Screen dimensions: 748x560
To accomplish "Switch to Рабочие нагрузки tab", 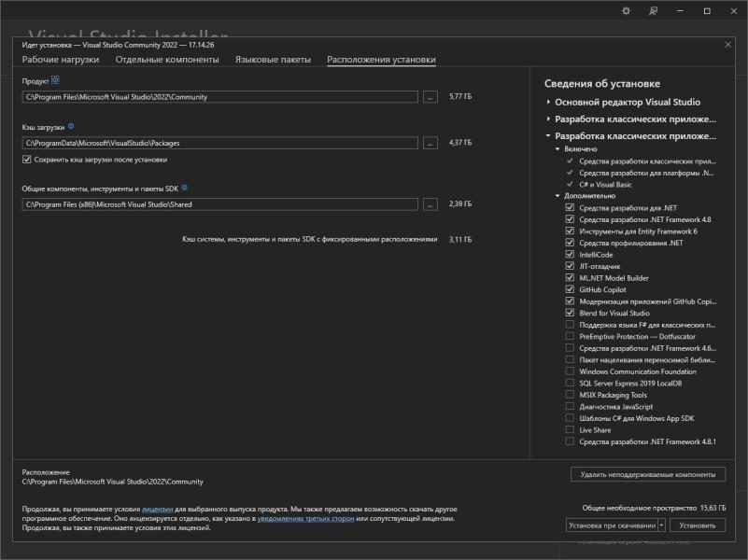I will coord(63,60).
